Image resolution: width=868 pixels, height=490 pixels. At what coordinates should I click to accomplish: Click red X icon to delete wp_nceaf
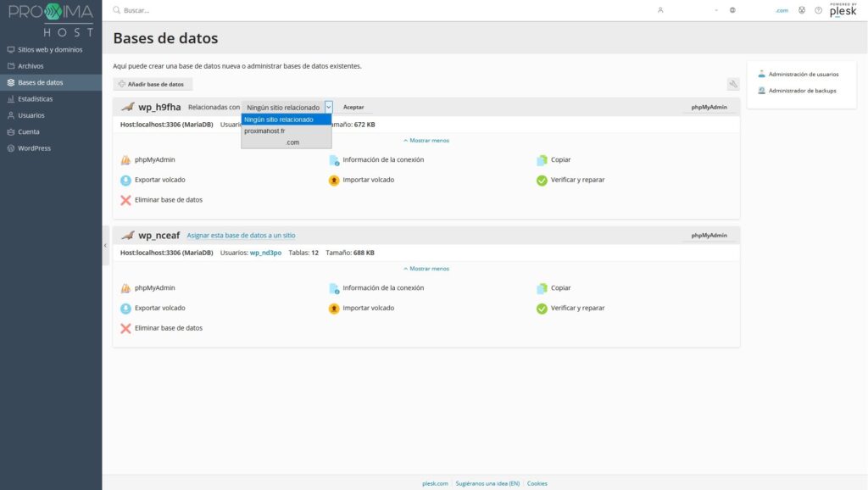pyautogui.click(x=125, y=328)
